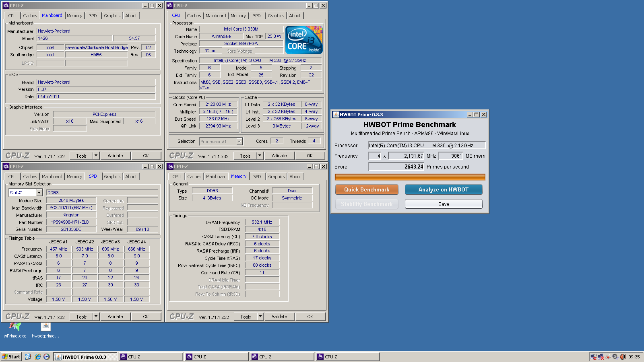
Task: Launch Windows Media Player from quick launch
Action: point(47,357)
